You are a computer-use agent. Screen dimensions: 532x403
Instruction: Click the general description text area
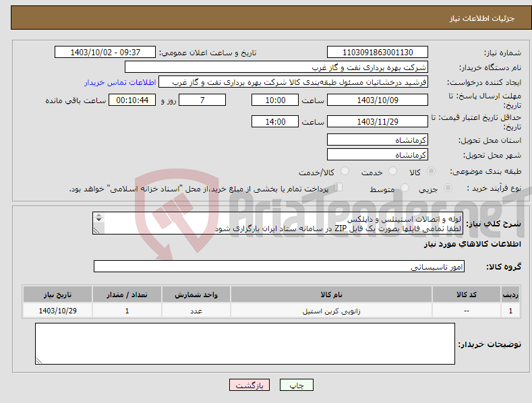click(278, 223)
